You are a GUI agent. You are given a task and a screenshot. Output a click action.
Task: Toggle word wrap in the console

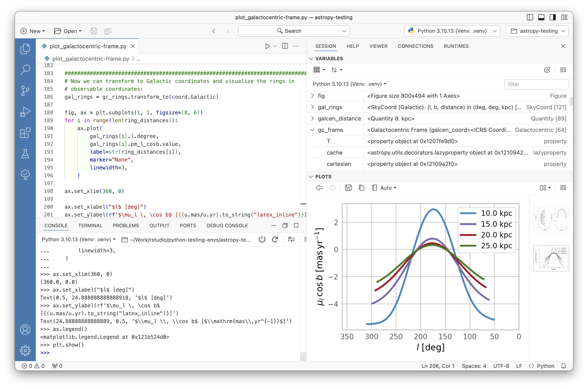point(291,239)
